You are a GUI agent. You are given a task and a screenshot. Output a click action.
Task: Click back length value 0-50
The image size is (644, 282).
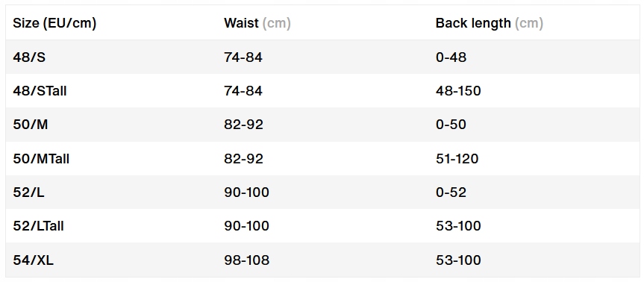[x=451, y=125]
